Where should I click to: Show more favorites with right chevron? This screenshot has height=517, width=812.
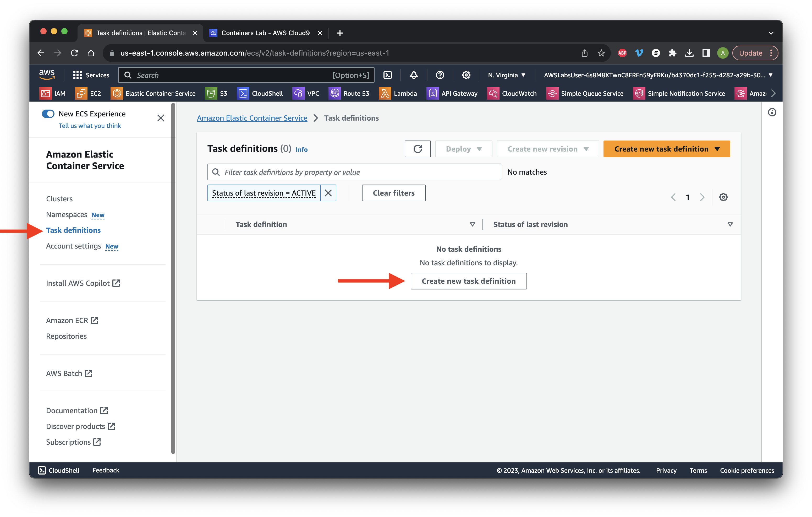pos(773,94)
